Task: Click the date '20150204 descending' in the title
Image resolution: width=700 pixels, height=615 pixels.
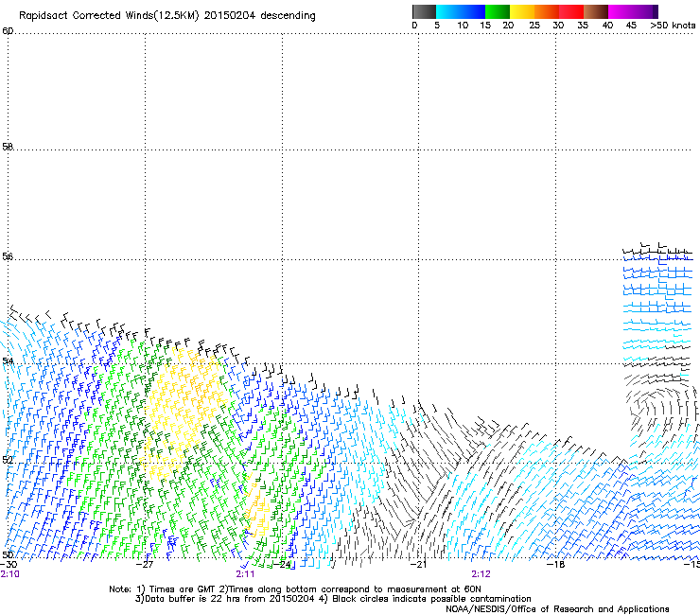Action: tap(260, 16)
